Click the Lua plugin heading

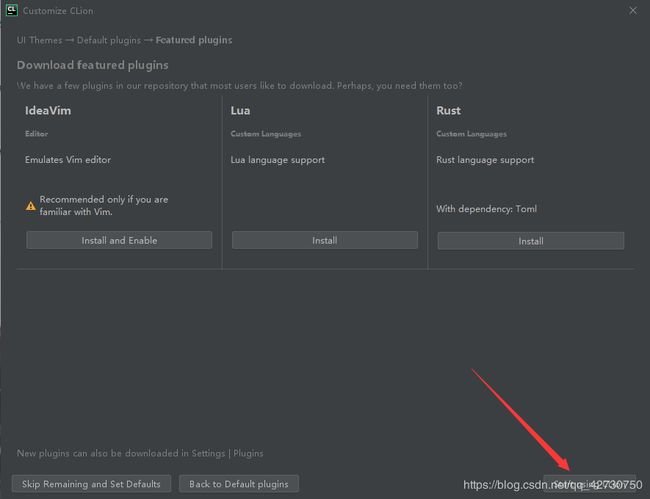pos(240,111)
